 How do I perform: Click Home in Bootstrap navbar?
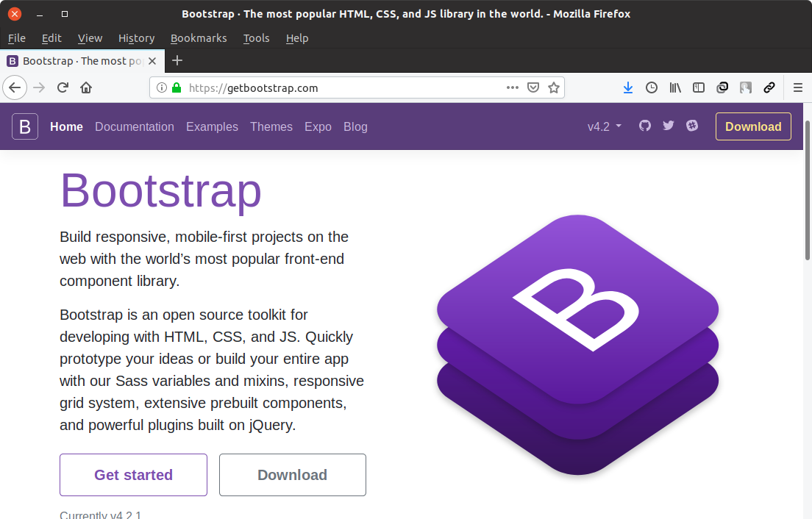click(66, 126)
